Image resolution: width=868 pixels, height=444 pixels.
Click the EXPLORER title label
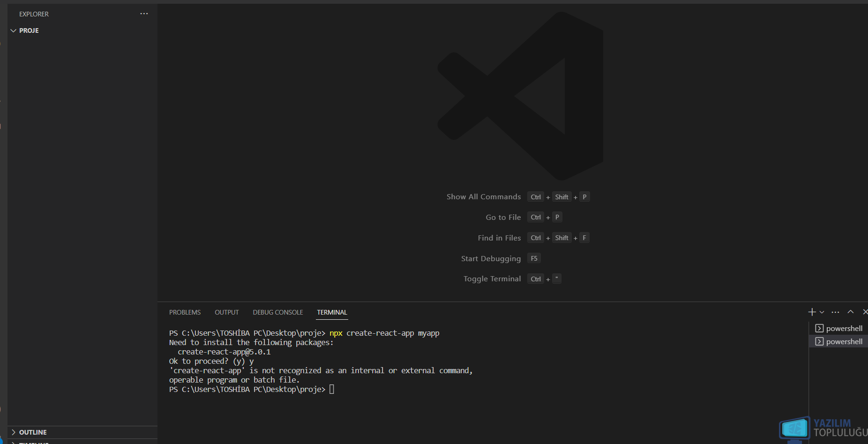coord(34,14)
